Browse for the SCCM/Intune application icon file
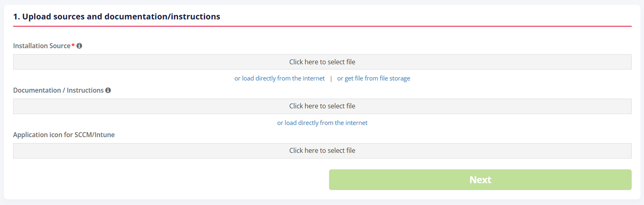This screenshot has height=205, width=644. [x=322, y=151]
